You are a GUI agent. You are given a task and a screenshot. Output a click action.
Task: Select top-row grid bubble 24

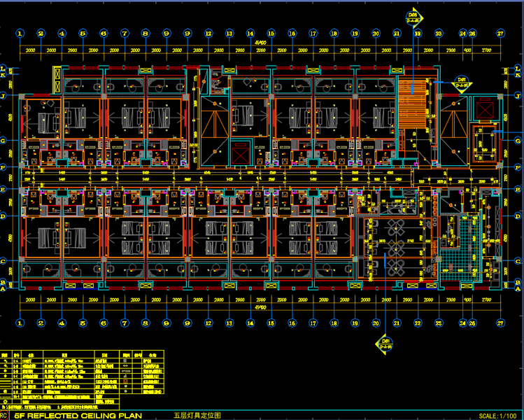[462, 34]
